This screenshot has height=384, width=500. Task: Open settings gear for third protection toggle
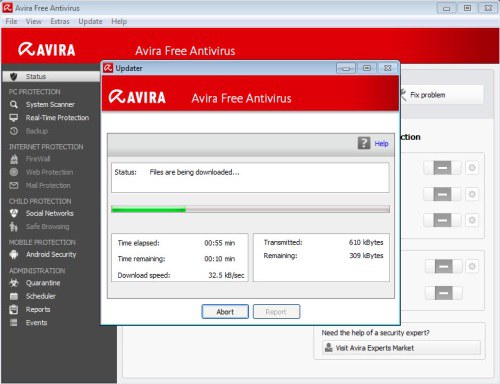[472, 220]
